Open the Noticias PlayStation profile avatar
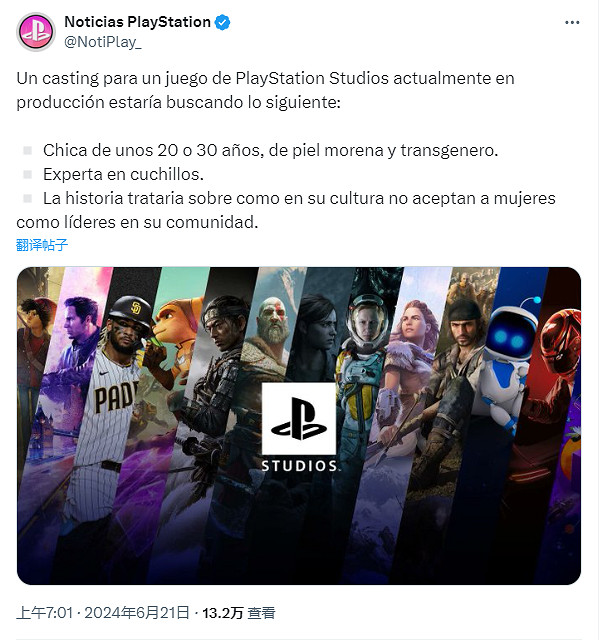The height and width of the screenshot is (640, 599). [36, 32]
